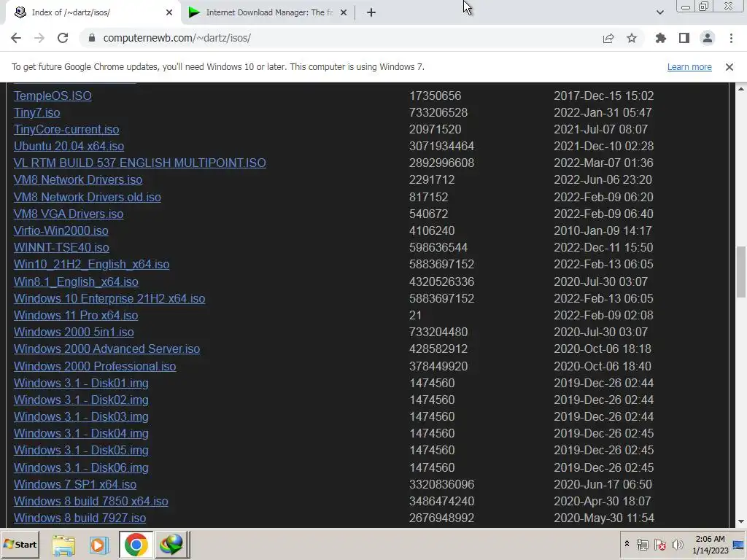Viewport: 747px width, 560px height.
Task: Click the scrollbar down arrow
Action: [741, 522]
